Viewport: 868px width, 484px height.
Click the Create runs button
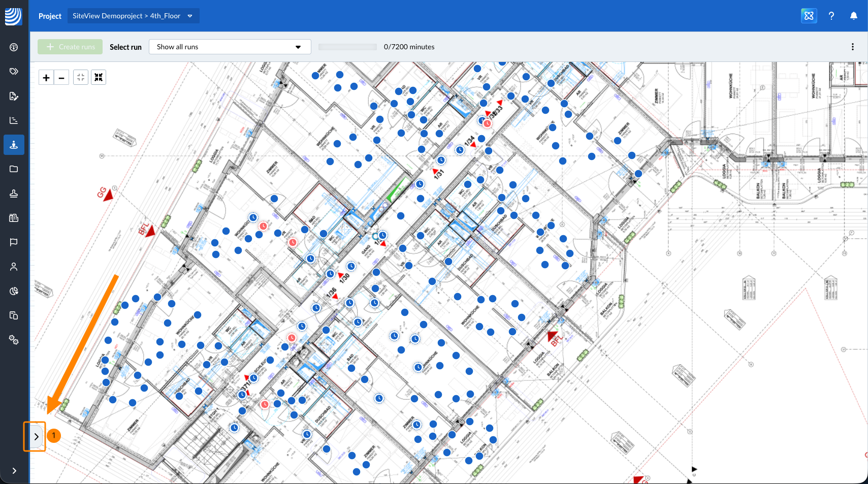[x=70, y=47]
